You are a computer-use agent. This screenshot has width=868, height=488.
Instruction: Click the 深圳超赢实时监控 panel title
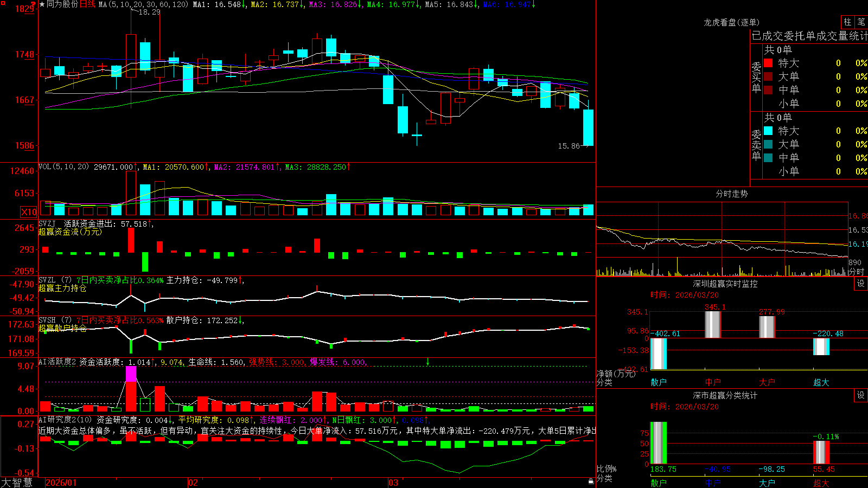725,284
